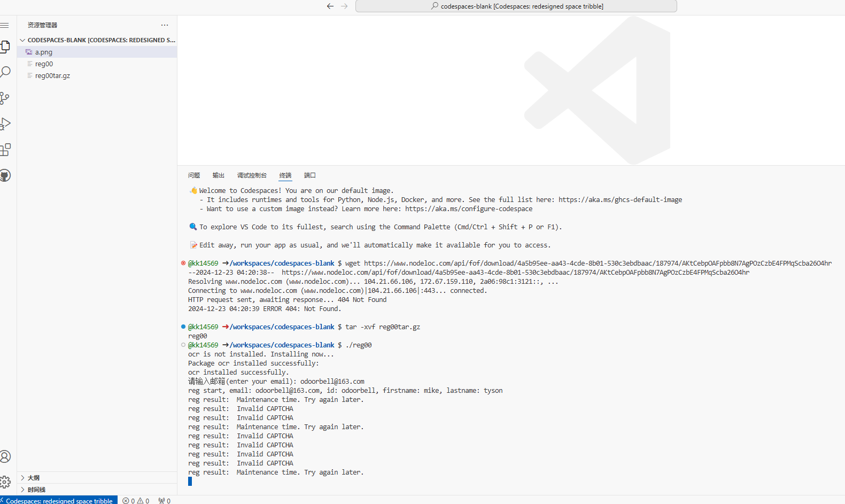The width and height of the screenshot is (845, 504).
Task: Click the 'tar -xvf reg00tar.gz' command text
Action: (x=383, y=327)
